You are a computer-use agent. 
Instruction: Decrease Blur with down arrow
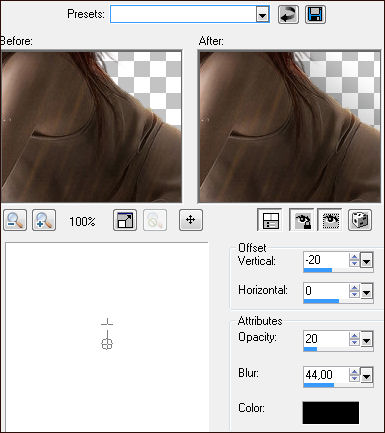pyautogui.click(x=354, y=378)
